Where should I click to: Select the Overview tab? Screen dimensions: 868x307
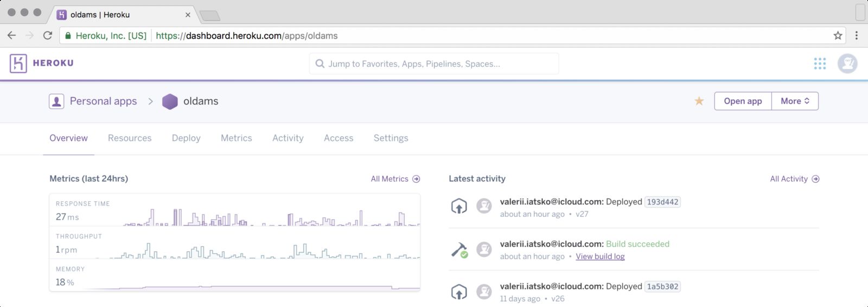tap(68, 138)
